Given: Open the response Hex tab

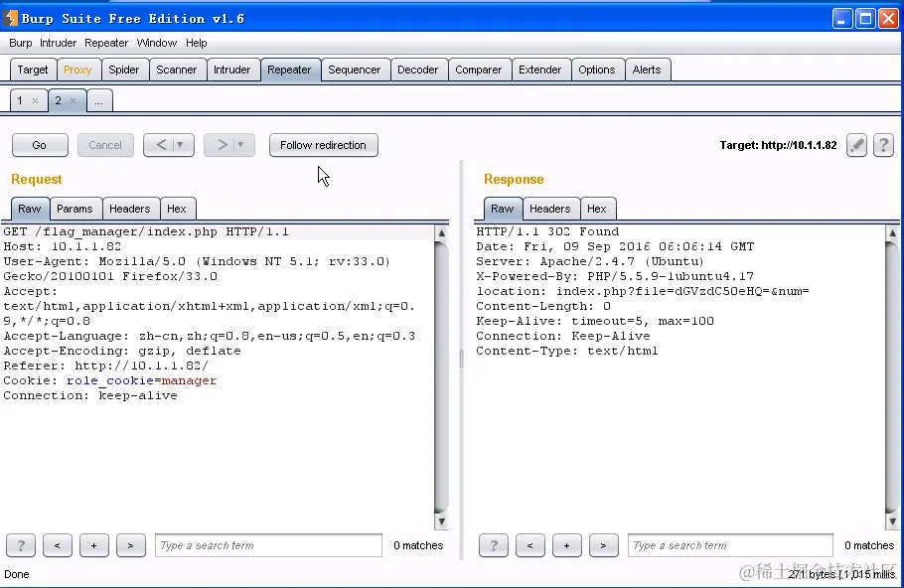Looking at the screenshot, I should [x=597, y=209].
